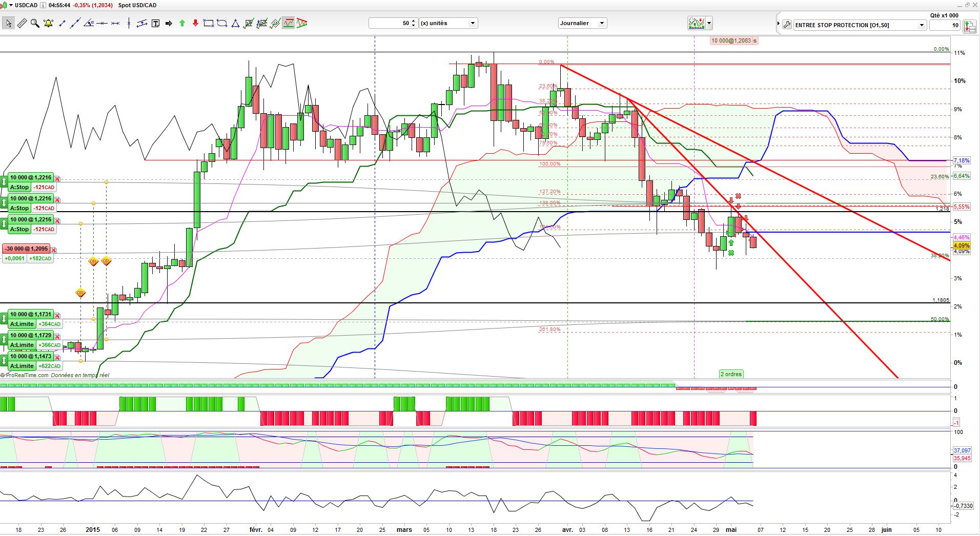This screenshot has height=536, width=980.
Task: Toggle support and resistance lines tool
Action: pos(289,23)
